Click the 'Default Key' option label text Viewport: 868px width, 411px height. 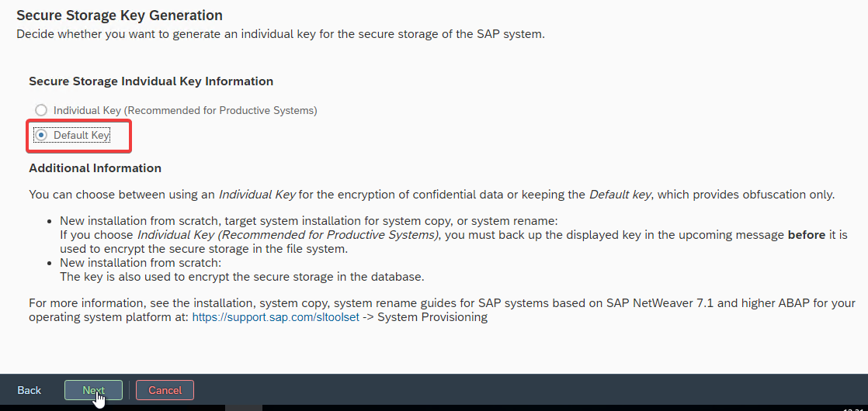[x=82, y=136]
